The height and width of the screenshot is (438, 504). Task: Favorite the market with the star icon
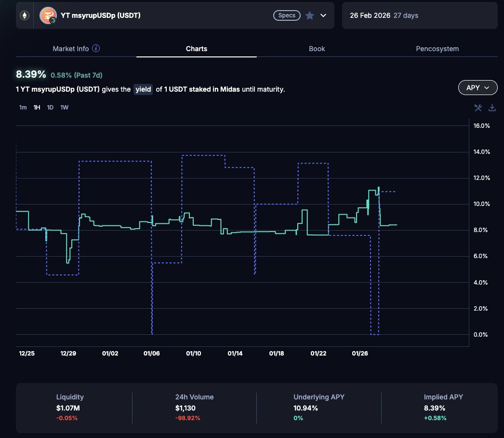[310, 15]
